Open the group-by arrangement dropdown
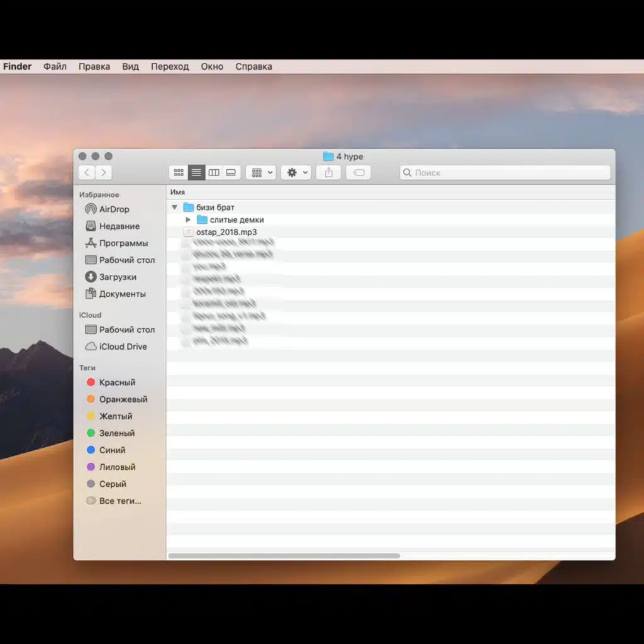644x644 pixels. click(260, 172)
